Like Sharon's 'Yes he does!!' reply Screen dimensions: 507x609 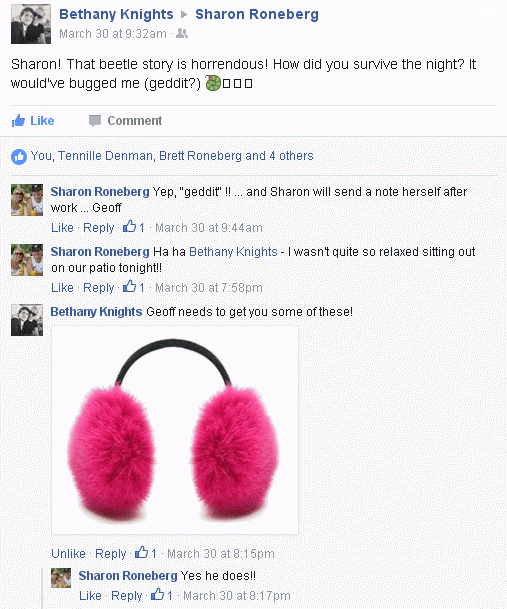(90, 595)
